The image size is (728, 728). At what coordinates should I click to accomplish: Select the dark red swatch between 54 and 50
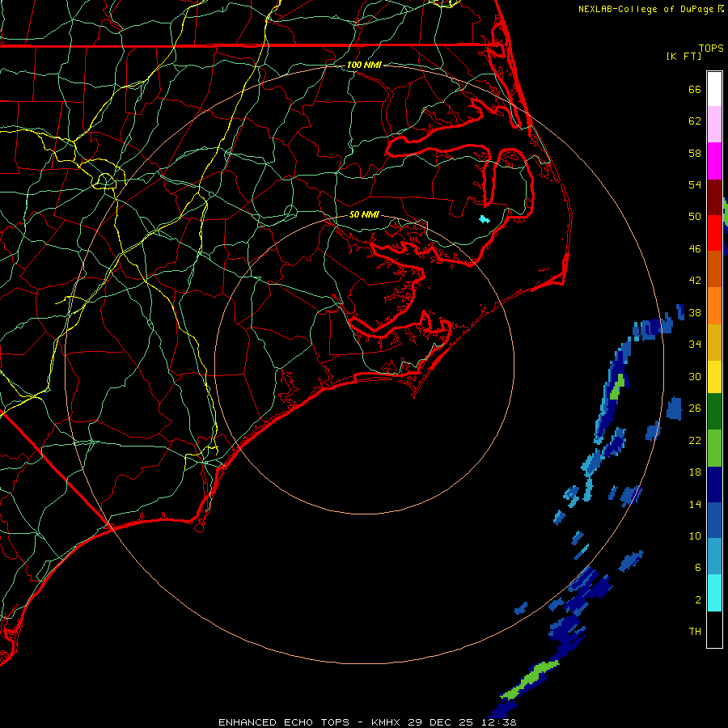tap(714, 197)
